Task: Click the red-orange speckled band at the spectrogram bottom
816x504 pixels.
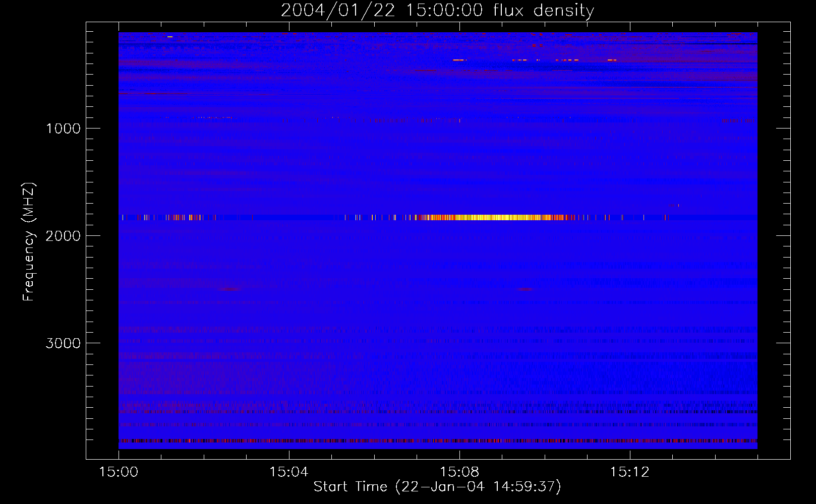Action: 438,440
